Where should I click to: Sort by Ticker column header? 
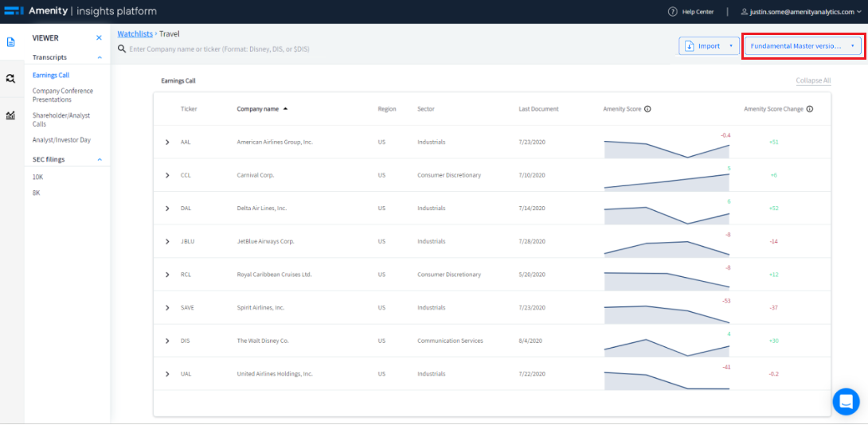pyautogui.click(x=189, y=109)
